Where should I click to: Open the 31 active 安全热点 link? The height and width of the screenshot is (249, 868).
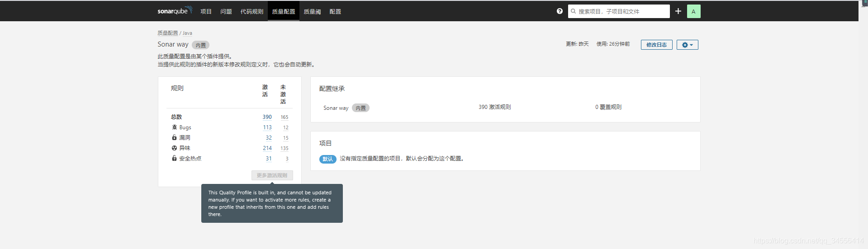[269, 159]
